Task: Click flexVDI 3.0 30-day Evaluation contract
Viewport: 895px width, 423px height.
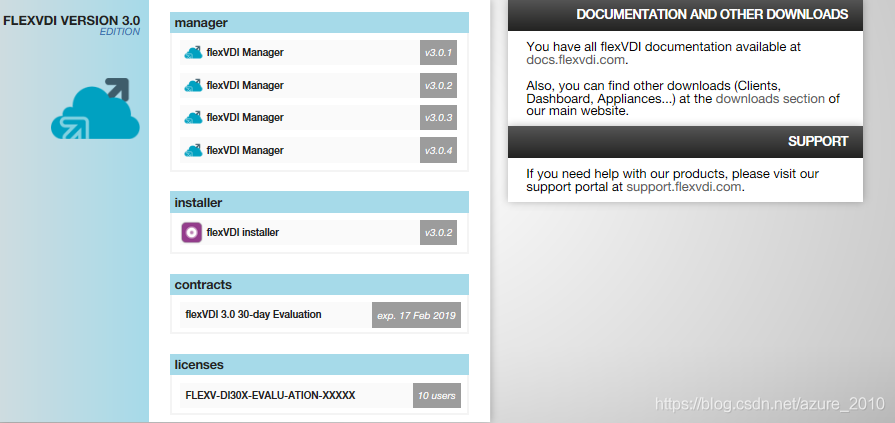Action: pos(253,315)
